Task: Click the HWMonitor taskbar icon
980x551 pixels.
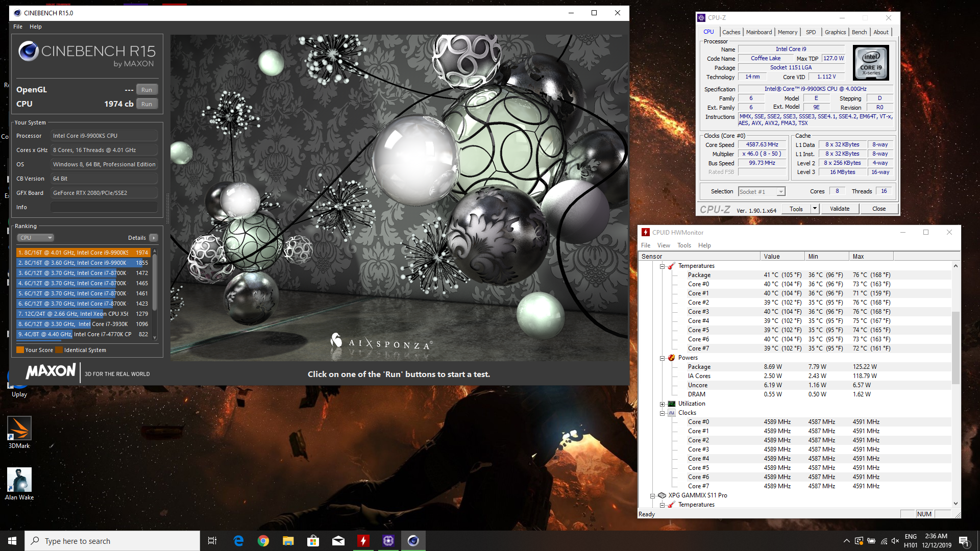Action: [363, 541]
